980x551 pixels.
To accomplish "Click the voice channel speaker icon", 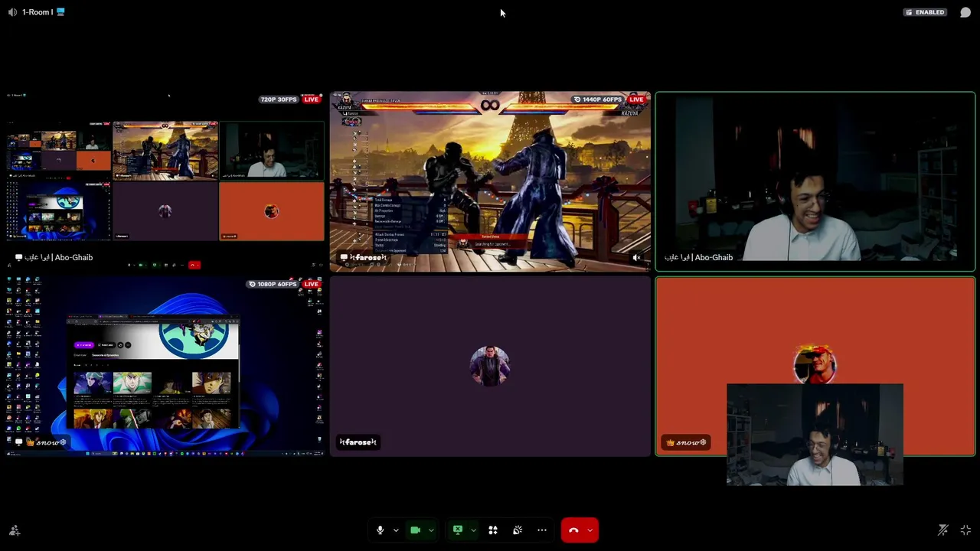I will [12, 12].
